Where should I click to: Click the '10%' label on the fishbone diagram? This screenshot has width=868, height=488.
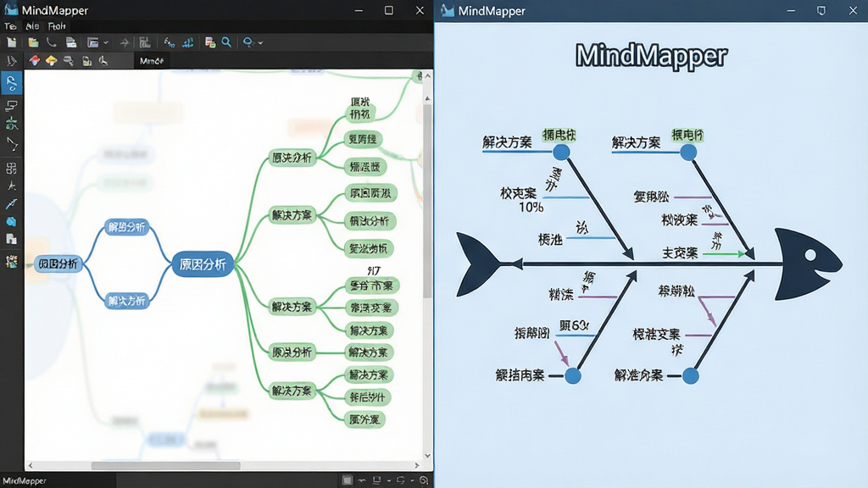(x=531, y=208)
